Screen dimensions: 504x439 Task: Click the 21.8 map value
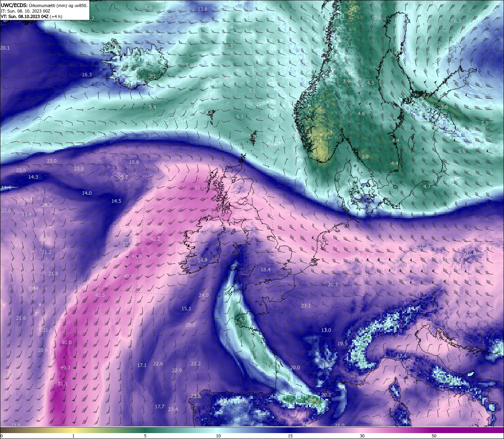click(53, 274)
